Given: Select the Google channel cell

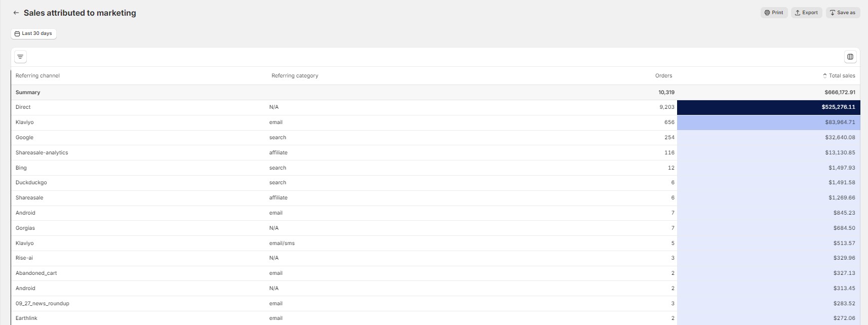Looking at the screenshot, I should (x=24, y=138).
